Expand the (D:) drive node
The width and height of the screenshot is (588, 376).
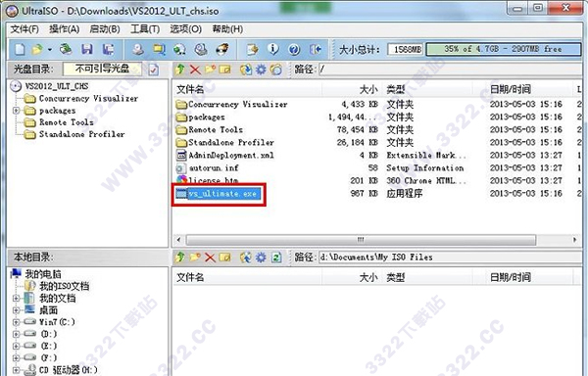click(x=16, y=334)
